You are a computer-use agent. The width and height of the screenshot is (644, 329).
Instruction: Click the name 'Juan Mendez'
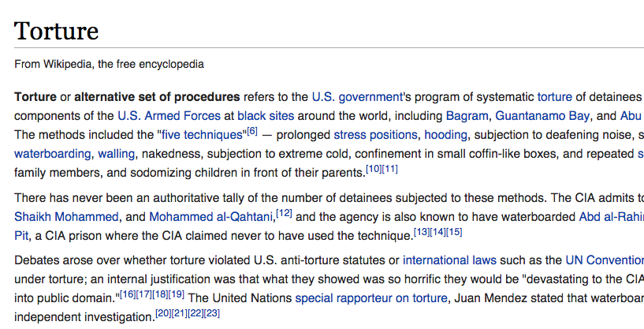pyautogui.click(x=490, y=297)
